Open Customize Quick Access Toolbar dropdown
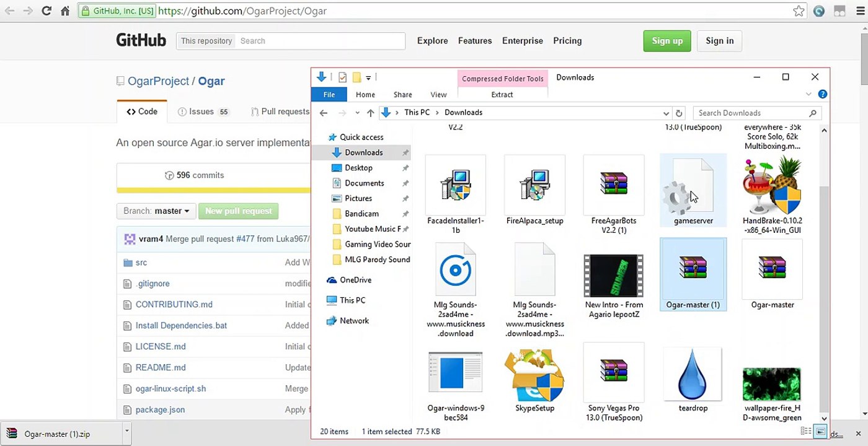This screenshot has height=446, width=868. tap(368, 78)
